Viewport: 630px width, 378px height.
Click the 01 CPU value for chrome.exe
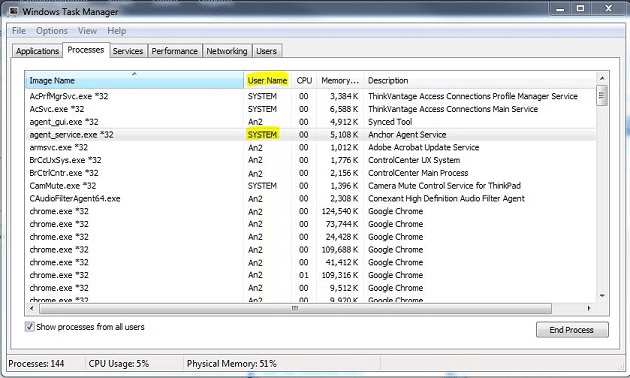(304, 275)
